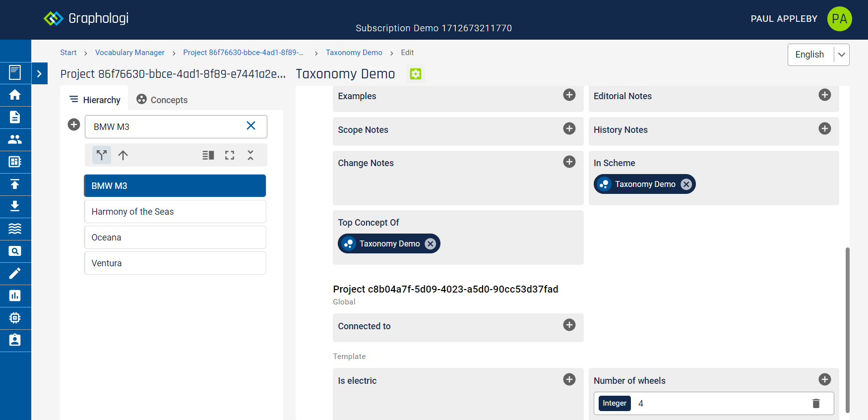868x420 pixels.
Task: Open the pencil edit icon in the sidebar
Action: tap(15, 273)
